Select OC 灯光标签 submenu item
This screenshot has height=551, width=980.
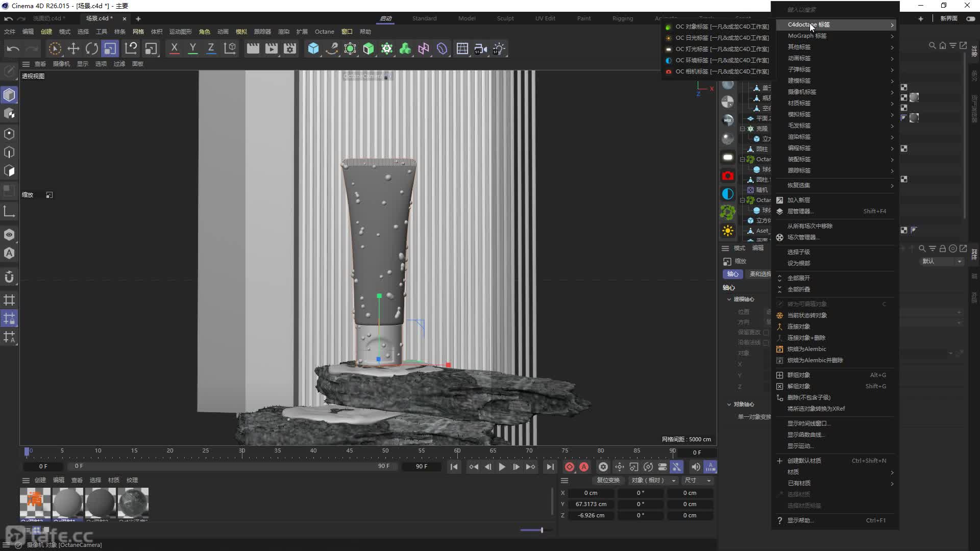coord(717,49)
